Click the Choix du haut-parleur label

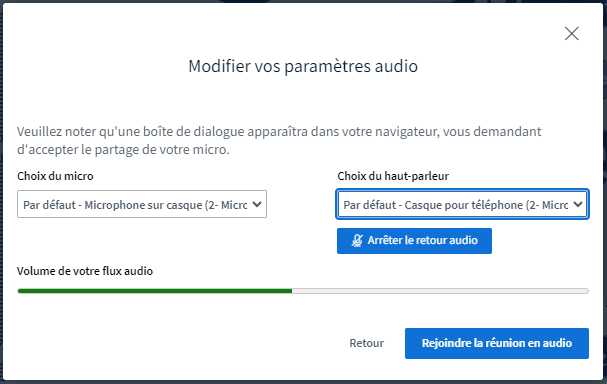point(393,176)
